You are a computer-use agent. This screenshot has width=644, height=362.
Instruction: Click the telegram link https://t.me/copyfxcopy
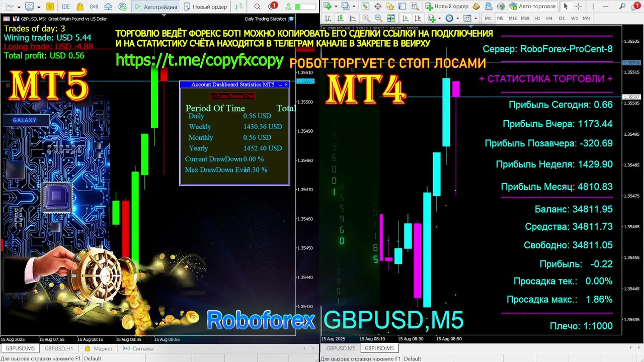[x=200, y=60]
